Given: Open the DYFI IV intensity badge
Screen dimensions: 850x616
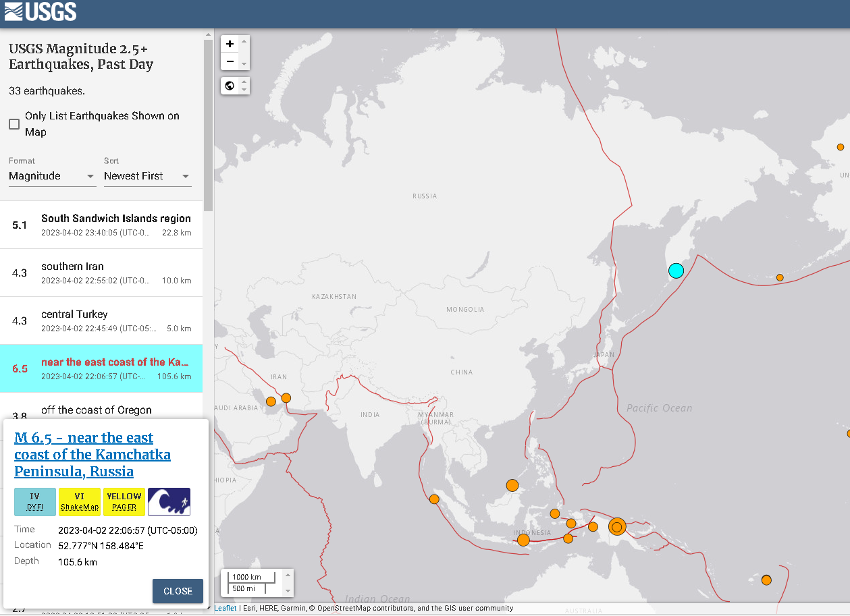Looking at the screenshot, I should click(35, 502).
